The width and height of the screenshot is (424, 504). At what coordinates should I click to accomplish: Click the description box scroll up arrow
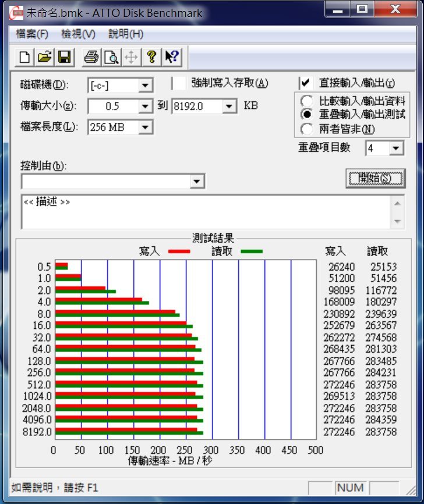[397, 204]
